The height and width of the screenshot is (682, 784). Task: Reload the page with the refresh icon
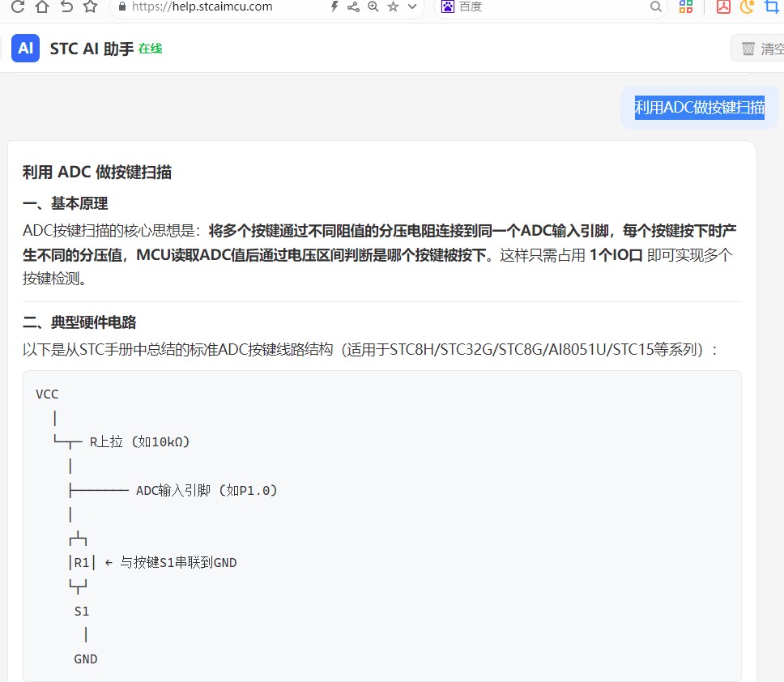pyautogui.click(x=18, y=6)
